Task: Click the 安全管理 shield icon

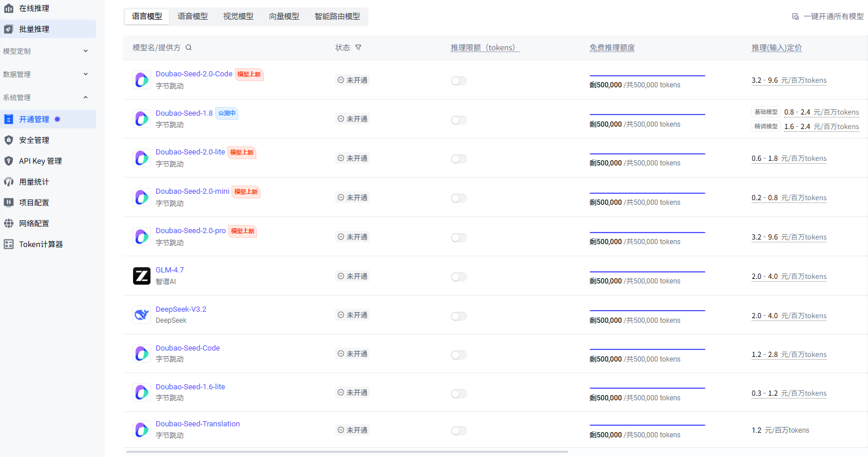Action: coord(9,140)
